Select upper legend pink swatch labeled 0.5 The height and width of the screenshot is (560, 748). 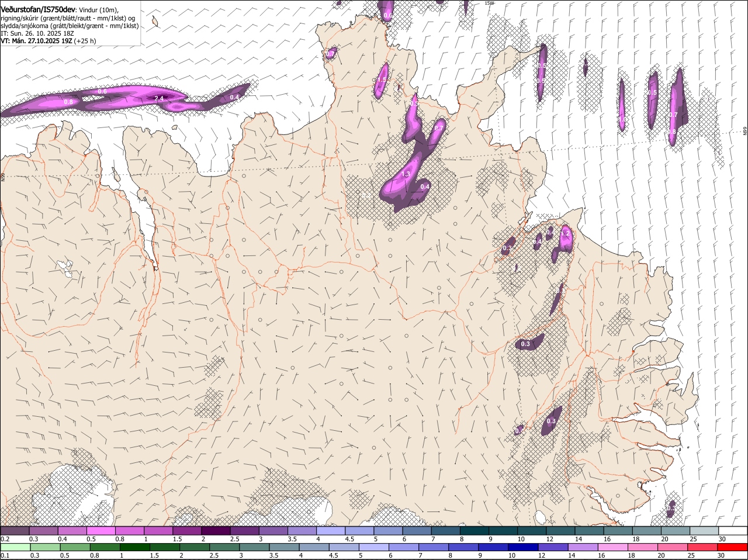101,531
